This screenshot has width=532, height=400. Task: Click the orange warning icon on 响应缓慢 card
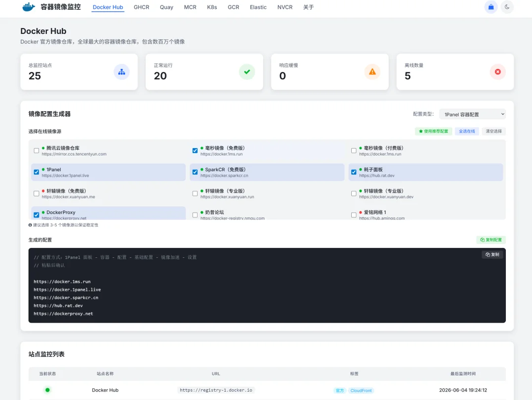tap(372, 72)
